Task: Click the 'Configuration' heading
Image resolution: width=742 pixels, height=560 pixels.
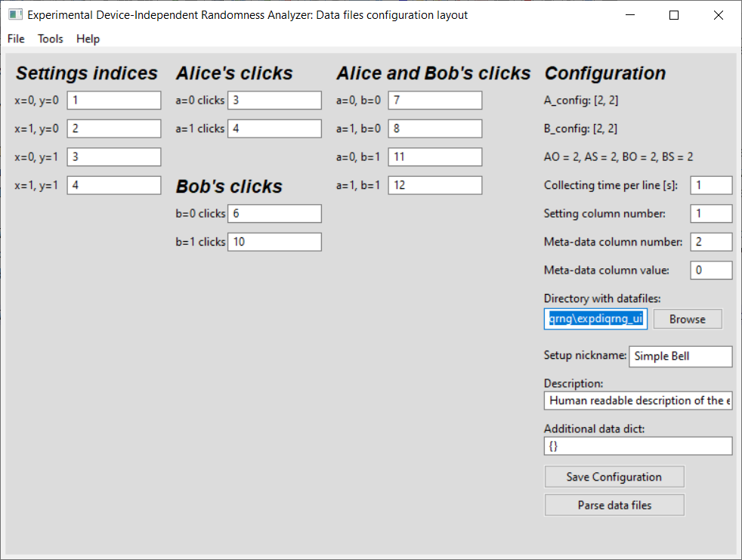Action: tap(605, 73)
